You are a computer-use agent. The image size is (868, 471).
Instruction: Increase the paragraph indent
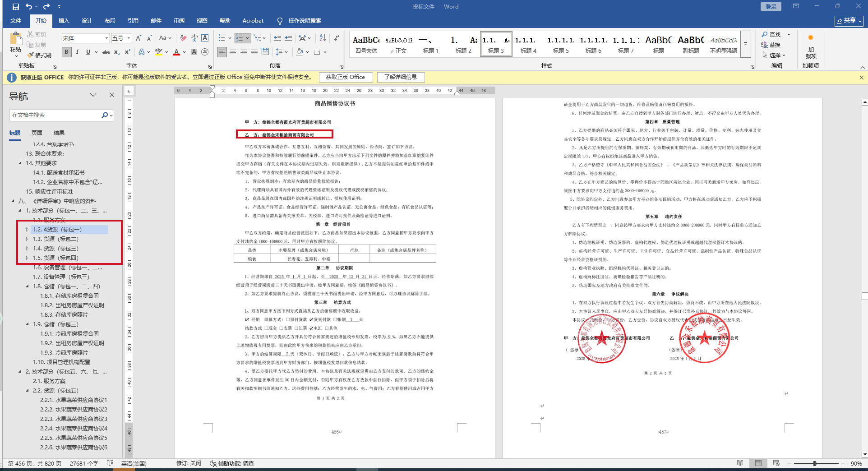click(x=288, y=38)
